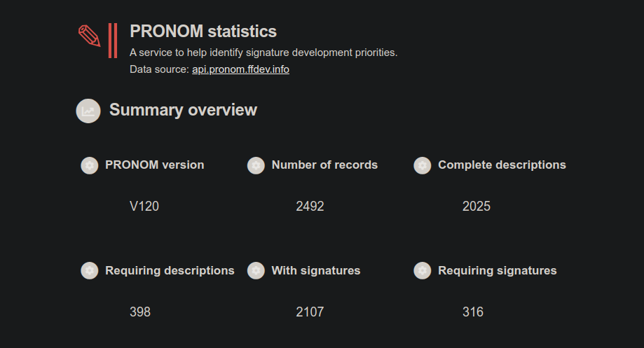Click the chart icon beside Summary overview
Viewport: 644px width, 348px height.
[88, 111]
